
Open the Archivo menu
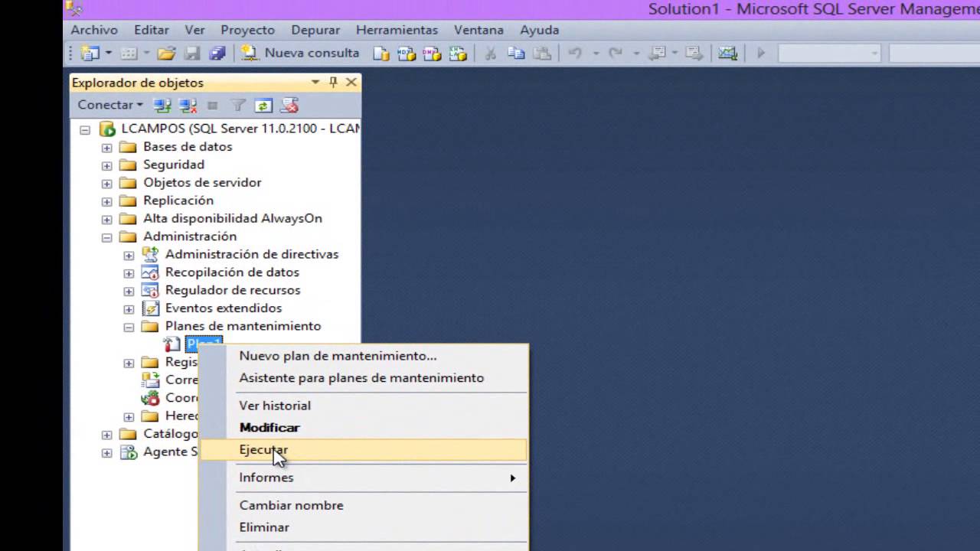point(94,30)
